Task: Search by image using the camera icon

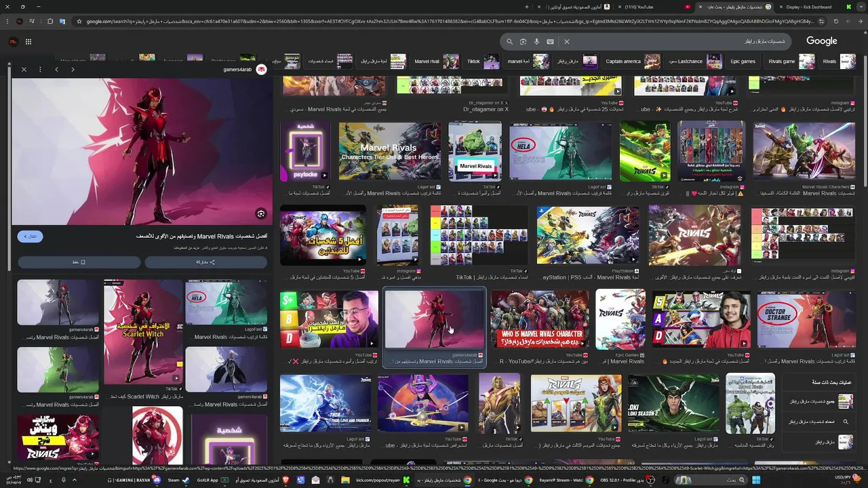Action: (x=523, y=41)
